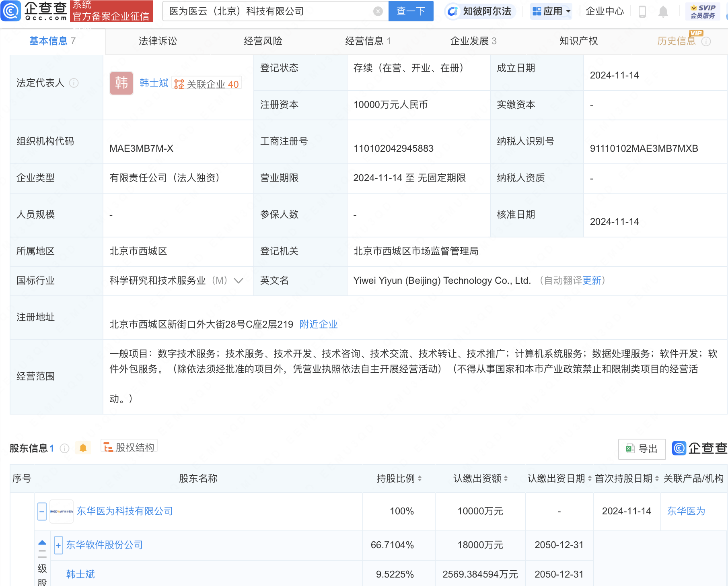
Task: Click the info icon beside 股东信息
Action: 64,448
